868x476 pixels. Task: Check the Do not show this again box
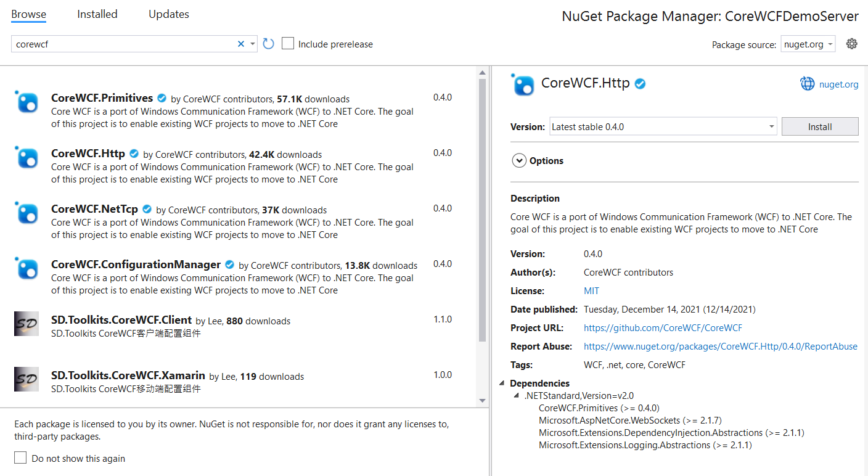(21, 458)
